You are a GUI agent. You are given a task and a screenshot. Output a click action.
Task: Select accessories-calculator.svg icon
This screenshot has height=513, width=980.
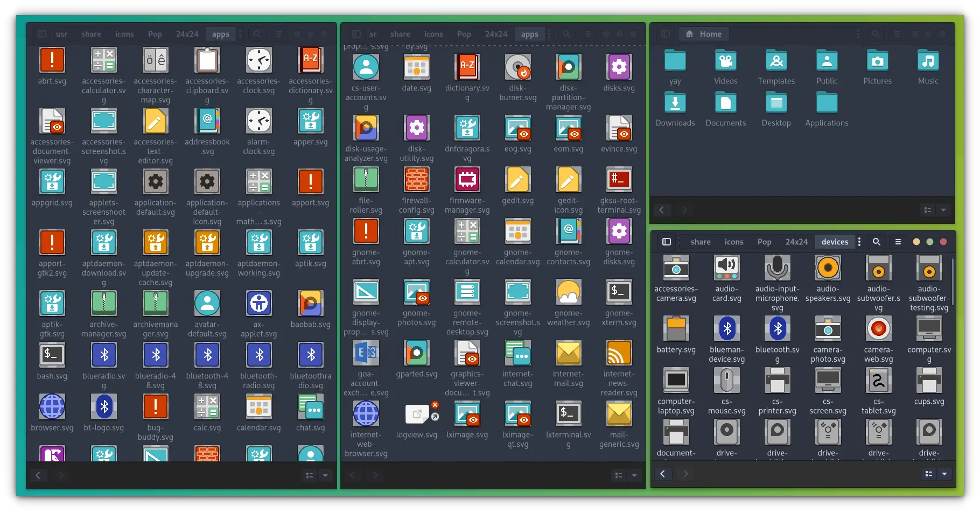point(104,60)
